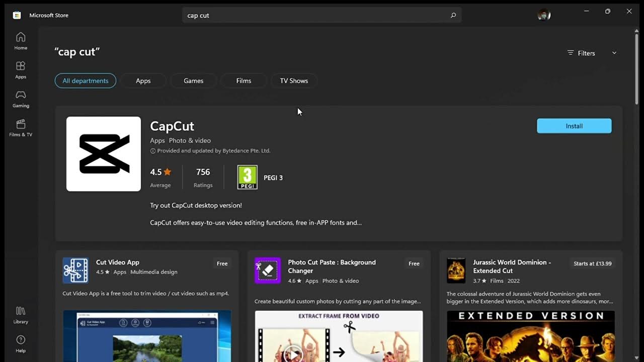This screenshot has height=362, width=644.
Task: Minimize the Microsoft Store window
Action: click(x=586, y=11)
